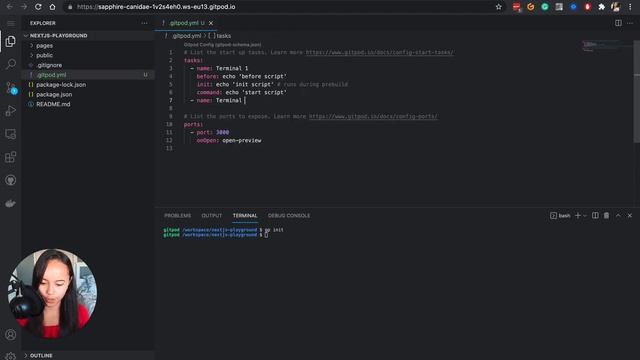This screenshot has width=640, height=360.
Task: Bookmark this page with the star
Action: pos(498,7)
